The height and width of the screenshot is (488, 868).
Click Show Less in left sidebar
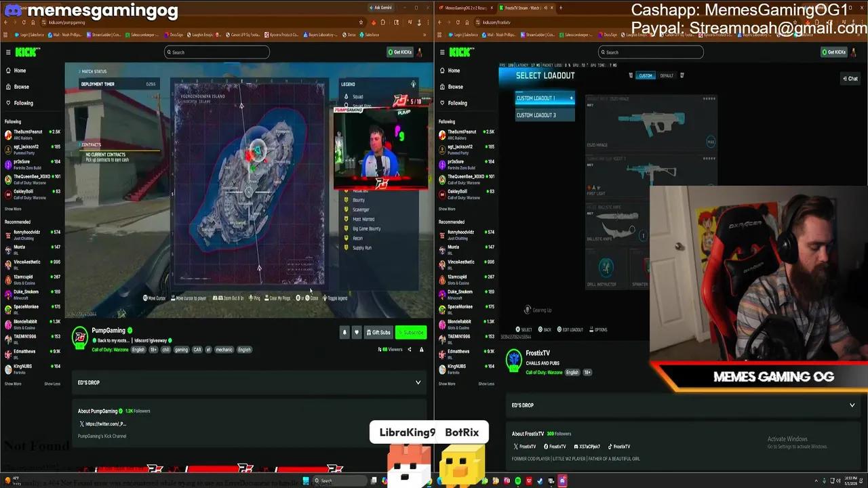[52, 384]
